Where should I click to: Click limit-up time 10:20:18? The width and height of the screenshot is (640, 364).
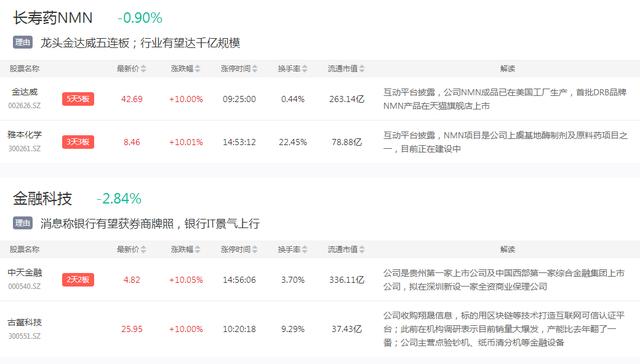[x=239, y=329]
